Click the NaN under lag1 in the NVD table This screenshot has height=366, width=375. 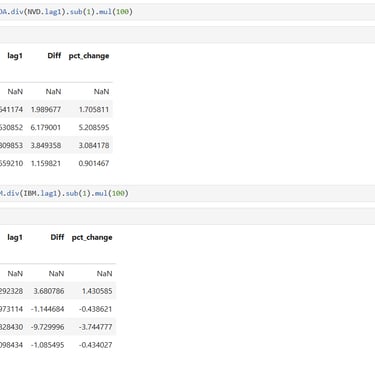point(15,91)
